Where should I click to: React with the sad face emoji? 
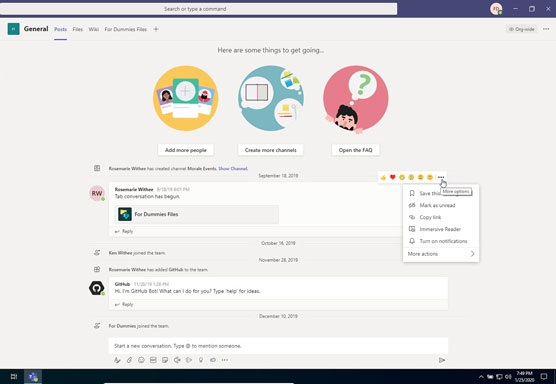(x=421, y=177)
